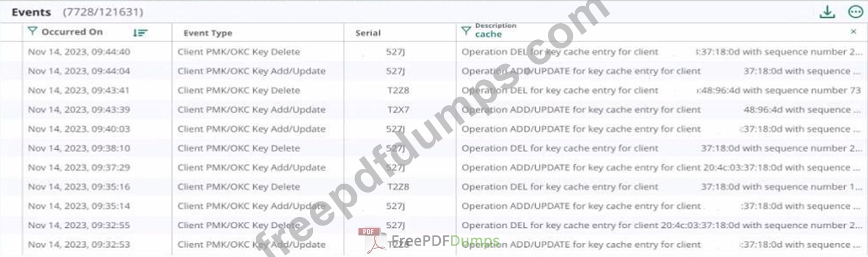
Task: Sort by Event Type column header
Action: [208, 33]
